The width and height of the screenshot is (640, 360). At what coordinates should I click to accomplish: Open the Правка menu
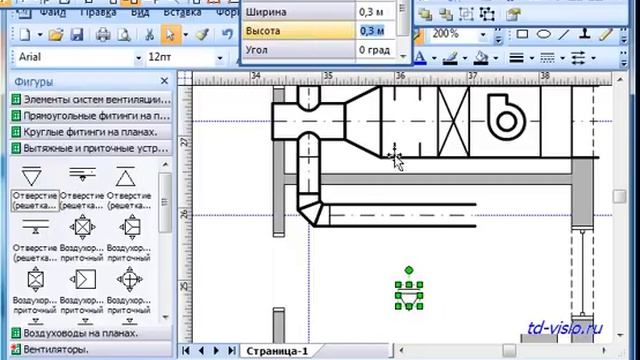pyautogui.click(x=98, y=12)
